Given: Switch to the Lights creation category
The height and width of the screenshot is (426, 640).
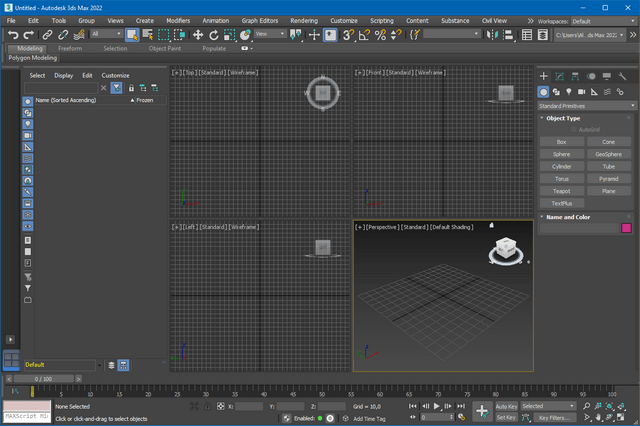Looking at the screenshot, I should coord(569,91).
